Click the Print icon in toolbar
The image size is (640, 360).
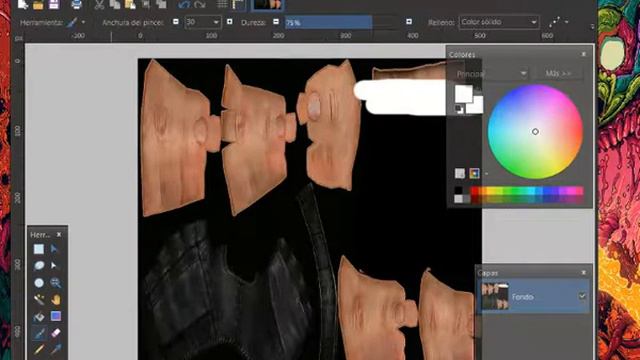point(76,4)
